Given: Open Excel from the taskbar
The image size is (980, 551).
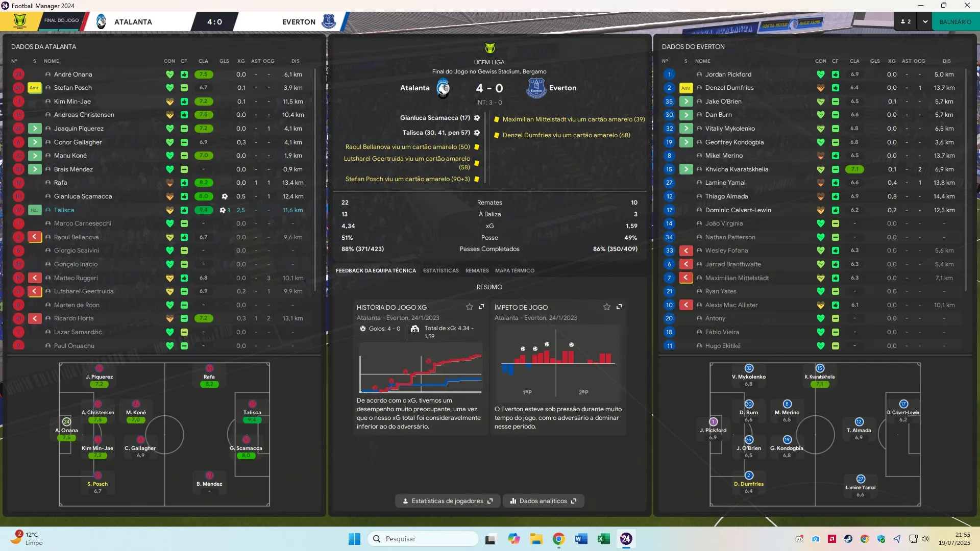Looking at the screenshot, I should (603, 539).
